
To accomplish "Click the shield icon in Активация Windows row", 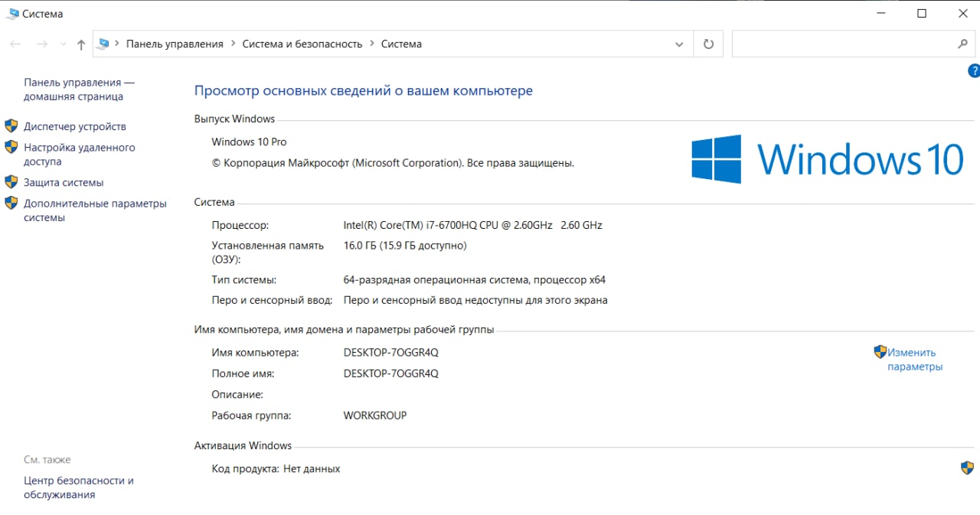I will pos(967,468).
